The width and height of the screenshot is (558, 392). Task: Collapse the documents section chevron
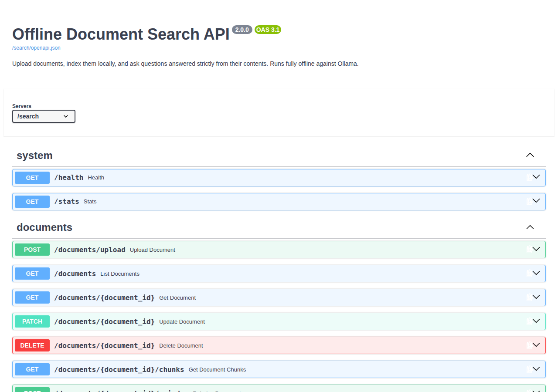(x=530, y=227)
